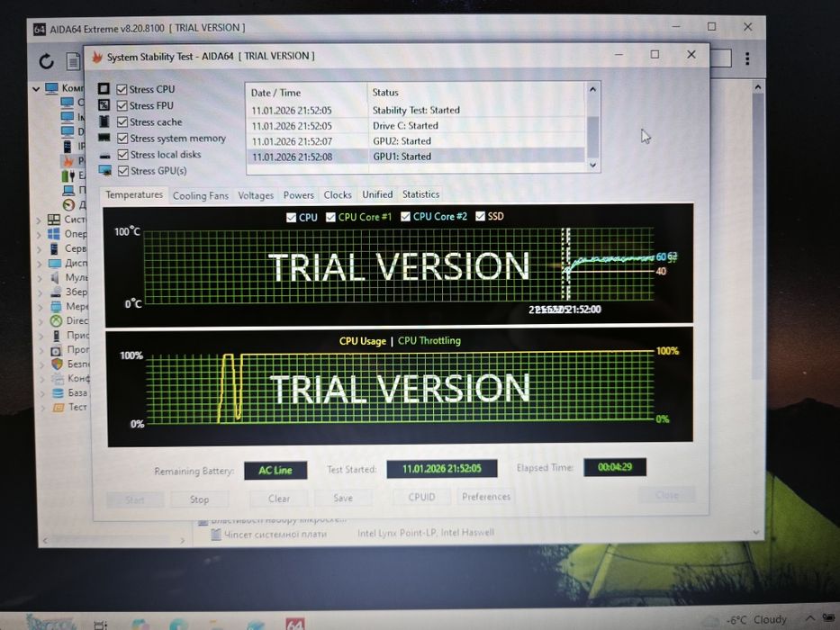Click the report page icon in AIDA64 toolbar
840x630 pixels.
pos(74,61)
